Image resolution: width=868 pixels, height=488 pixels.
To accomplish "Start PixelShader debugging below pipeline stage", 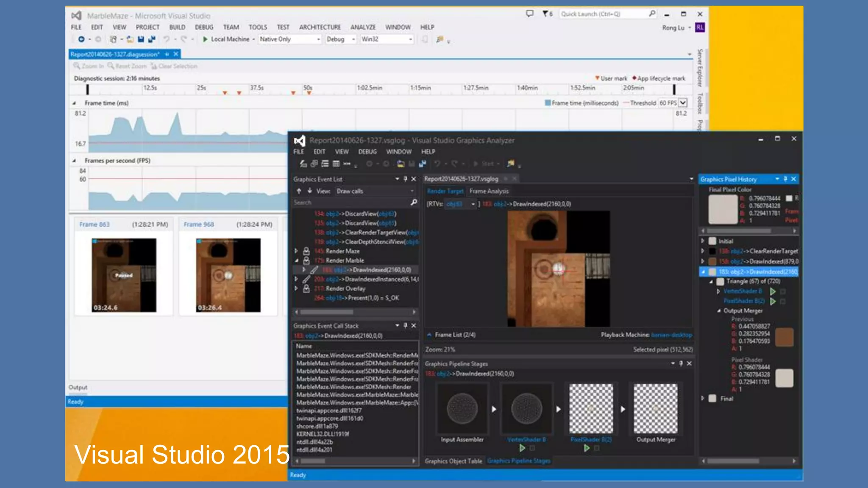I will 587,448.
